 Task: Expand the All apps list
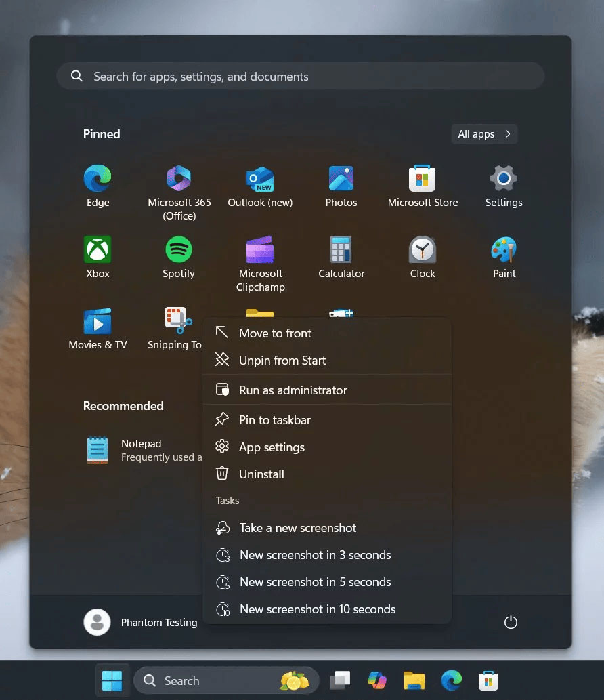tap(484, 134)
